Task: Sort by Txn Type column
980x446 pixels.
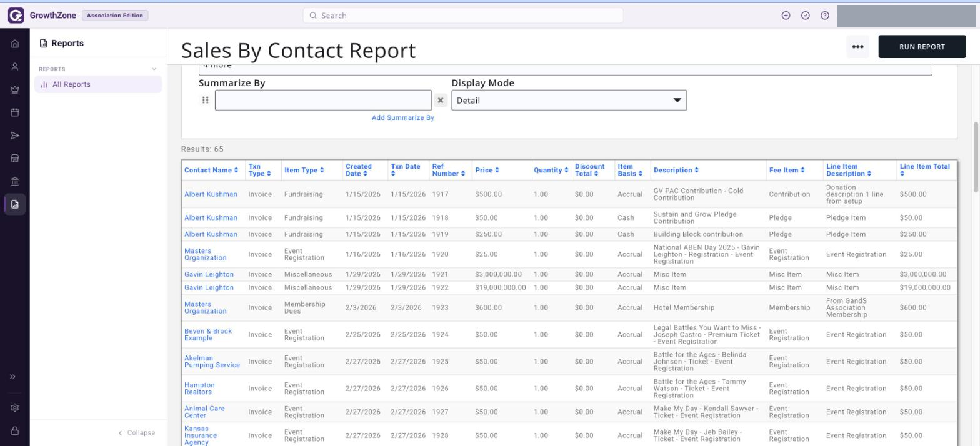Action: click(x=259, y=170)
